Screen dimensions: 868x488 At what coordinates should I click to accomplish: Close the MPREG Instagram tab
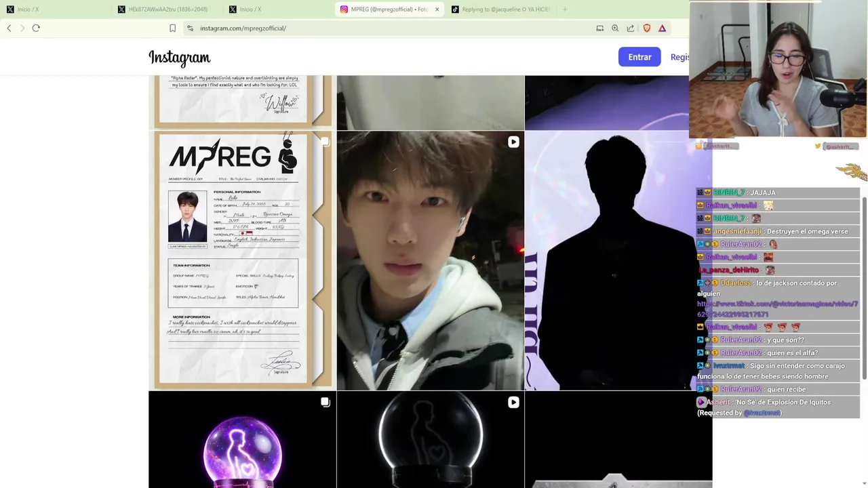[x=437, y=9]
